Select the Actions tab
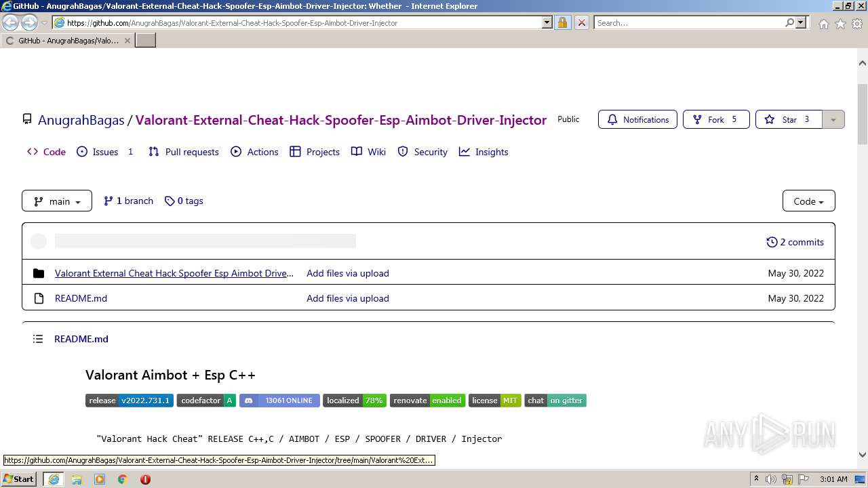The image size is (868, 488). [254, 152]
